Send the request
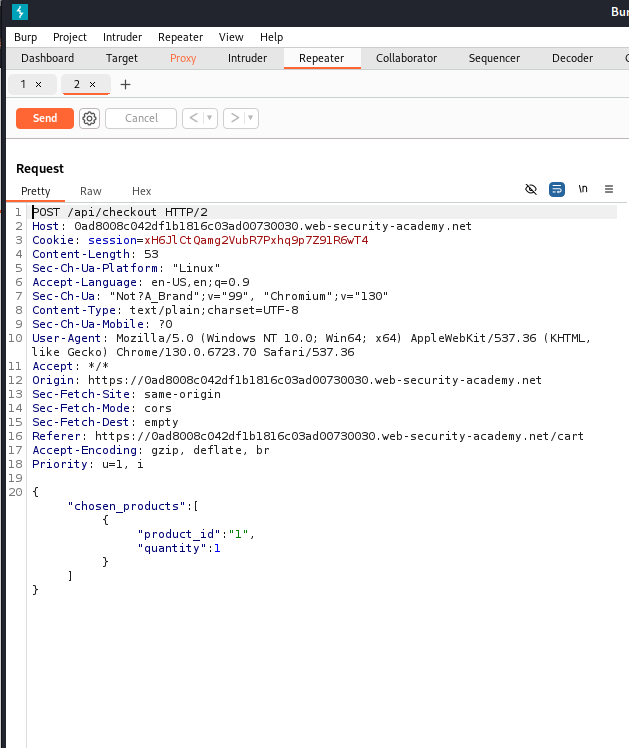629x748 pixels. pyautogui.click(x=45, y=118)
